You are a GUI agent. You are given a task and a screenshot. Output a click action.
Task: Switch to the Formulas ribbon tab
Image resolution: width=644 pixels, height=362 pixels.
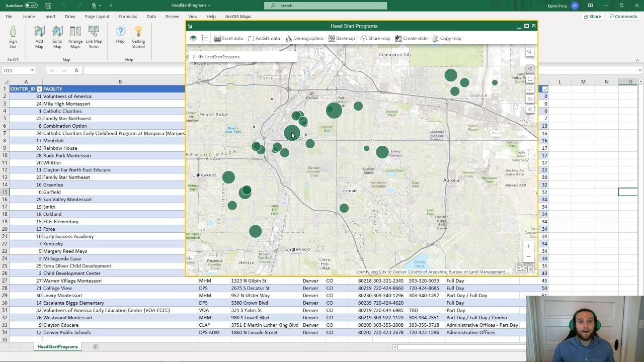click(128, 17)
